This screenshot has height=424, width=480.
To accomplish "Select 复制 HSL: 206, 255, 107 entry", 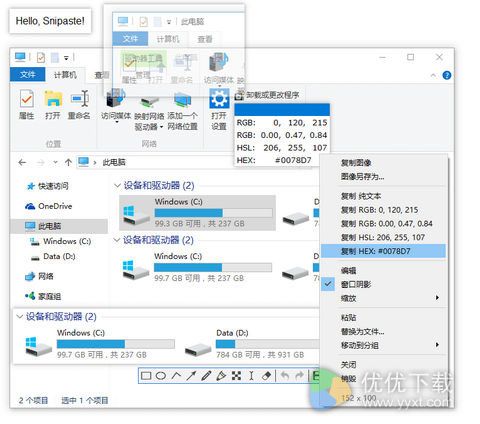I will click(383, 237).
